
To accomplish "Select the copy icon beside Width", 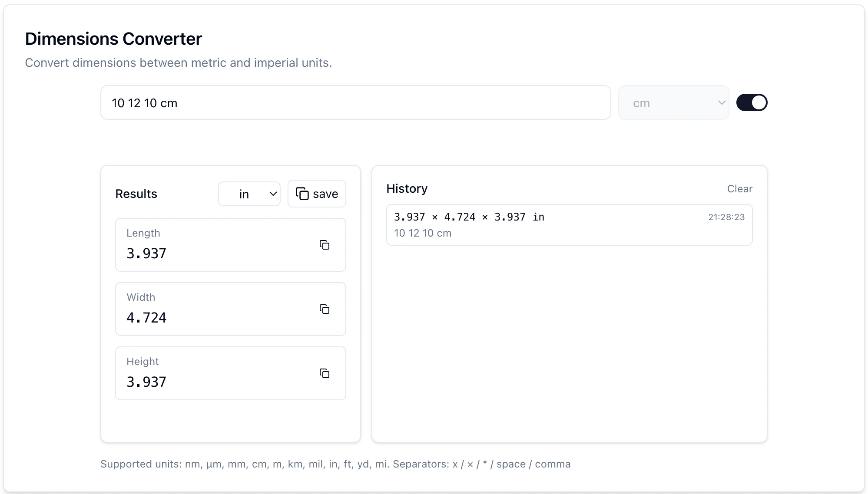I will point(325,309).
